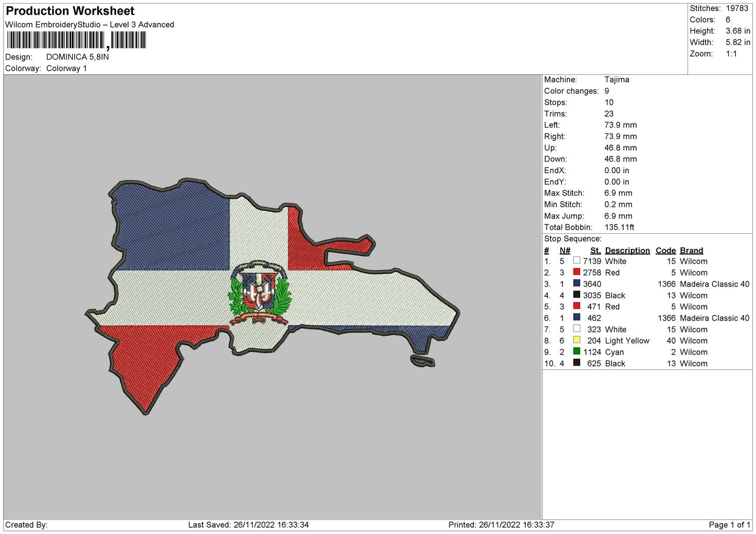
Task: Select the Color changes value 9
Action: tap(607, 91)
